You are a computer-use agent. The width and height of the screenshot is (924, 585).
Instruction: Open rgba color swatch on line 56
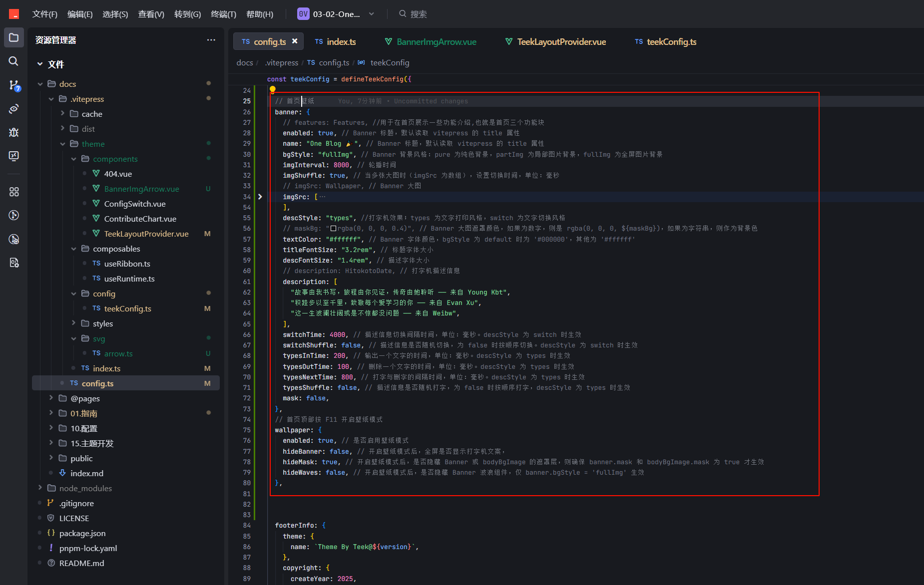333,229
